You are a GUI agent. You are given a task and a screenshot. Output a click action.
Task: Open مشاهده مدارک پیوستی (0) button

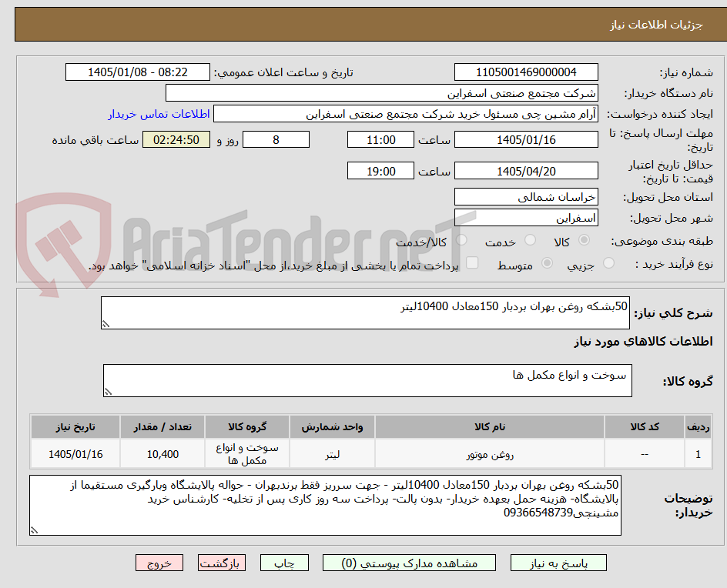pyautogui.click(x=409, y=563)
